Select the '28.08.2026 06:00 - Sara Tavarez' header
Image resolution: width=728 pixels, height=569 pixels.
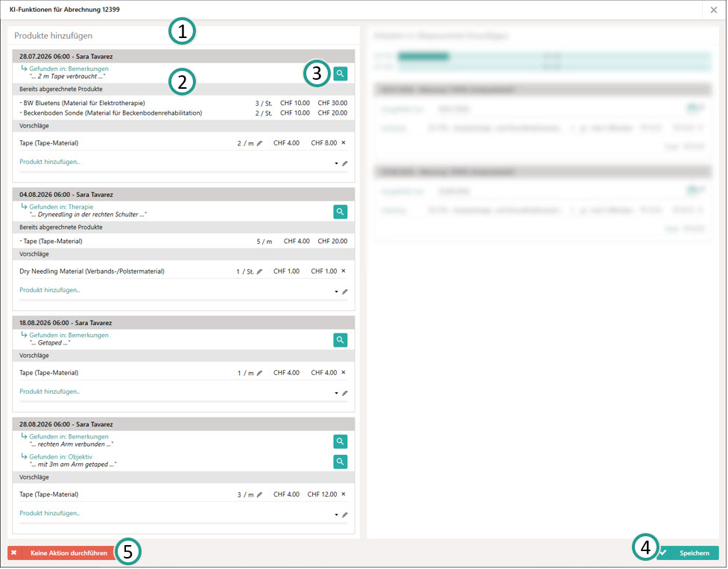(183, 424)
